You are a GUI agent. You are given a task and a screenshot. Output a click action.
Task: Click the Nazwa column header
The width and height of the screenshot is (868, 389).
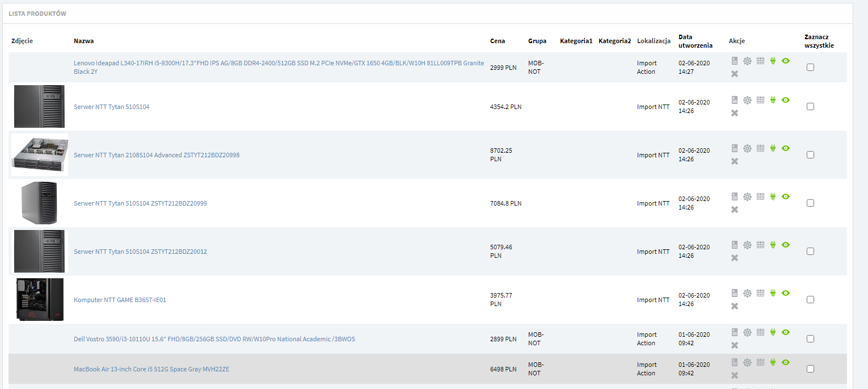[x=83, y=41]
